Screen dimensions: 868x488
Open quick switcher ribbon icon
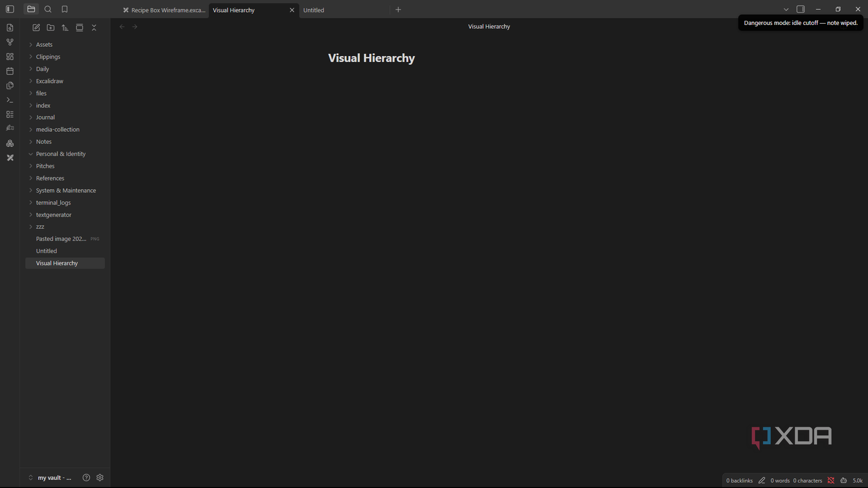point(10,28)
